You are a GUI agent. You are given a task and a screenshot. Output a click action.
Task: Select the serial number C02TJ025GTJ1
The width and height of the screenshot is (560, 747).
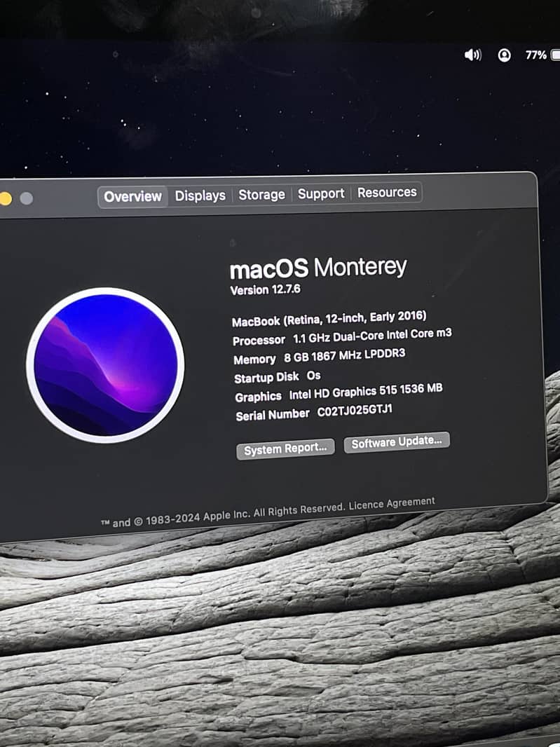click(x=355, y=411)
